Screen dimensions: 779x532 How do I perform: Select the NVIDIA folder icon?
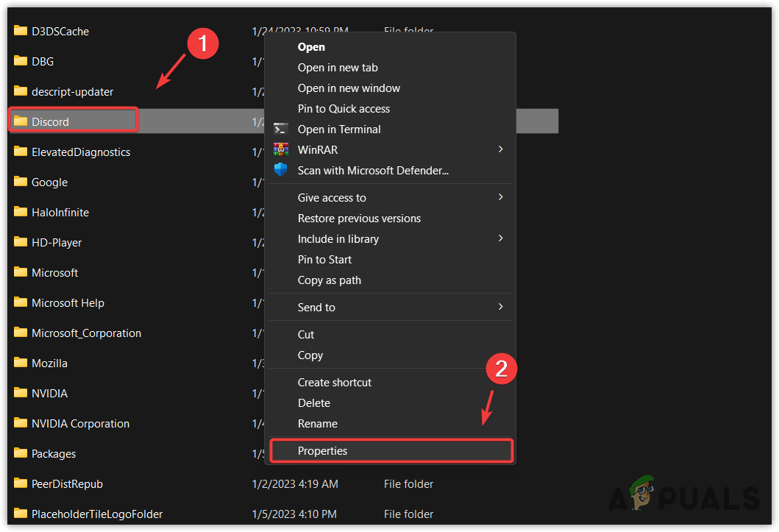[x=20, y=393]
